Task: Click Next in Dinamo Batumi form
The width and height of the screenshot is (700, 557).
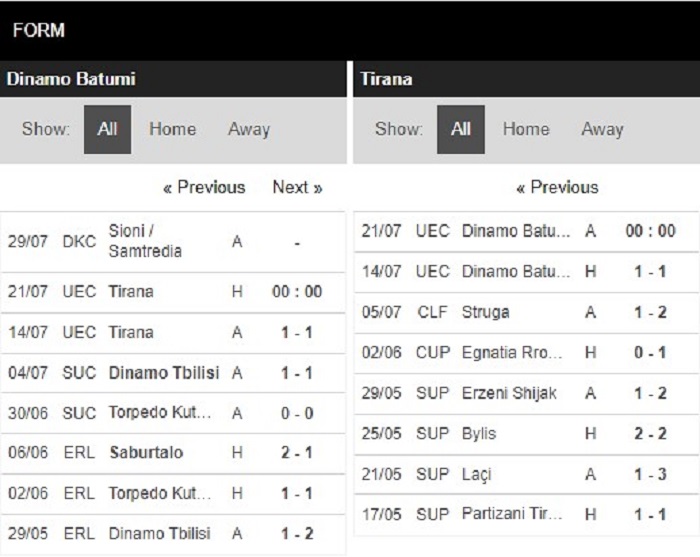Action: tap(297, 187)
